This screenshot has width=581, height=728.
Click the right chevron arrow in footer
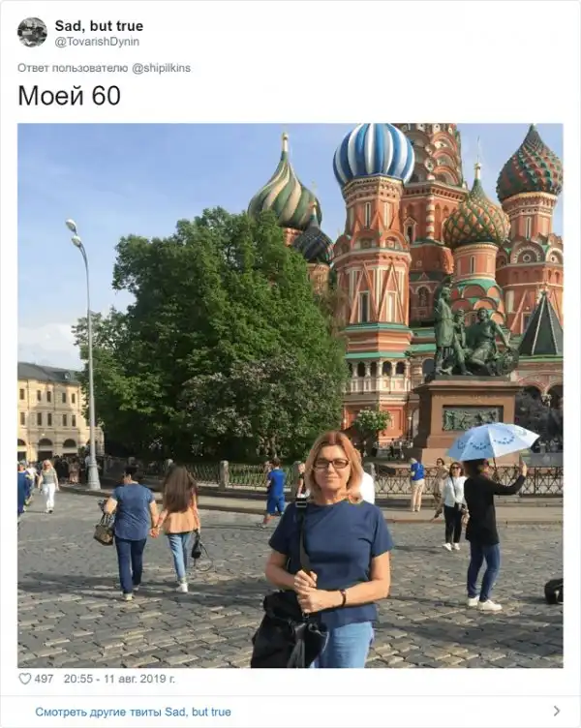[x=557, y=711]
